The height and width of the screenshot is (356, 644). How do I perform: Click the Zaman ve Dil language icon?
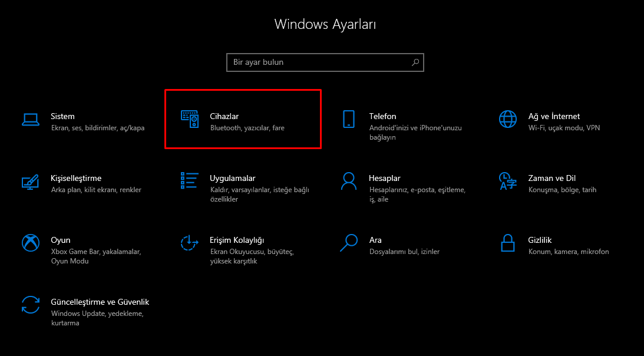coord(508,182)
